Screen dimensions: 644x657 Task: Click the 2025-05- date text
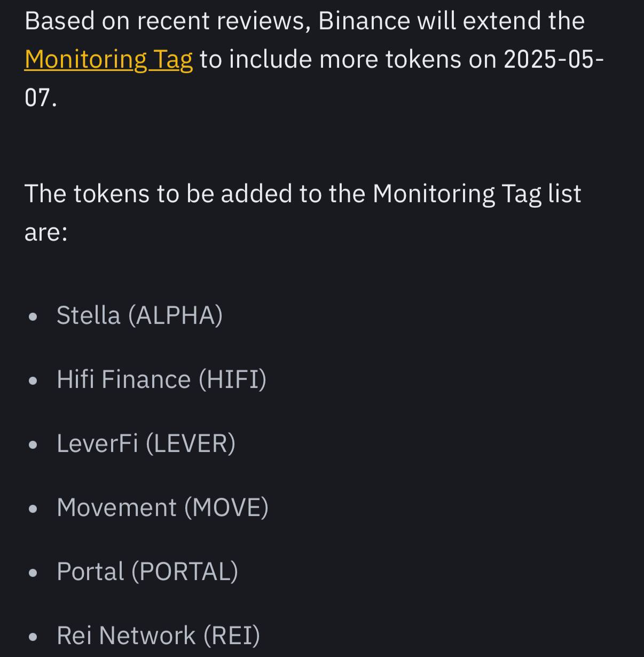tap(554, 59)
